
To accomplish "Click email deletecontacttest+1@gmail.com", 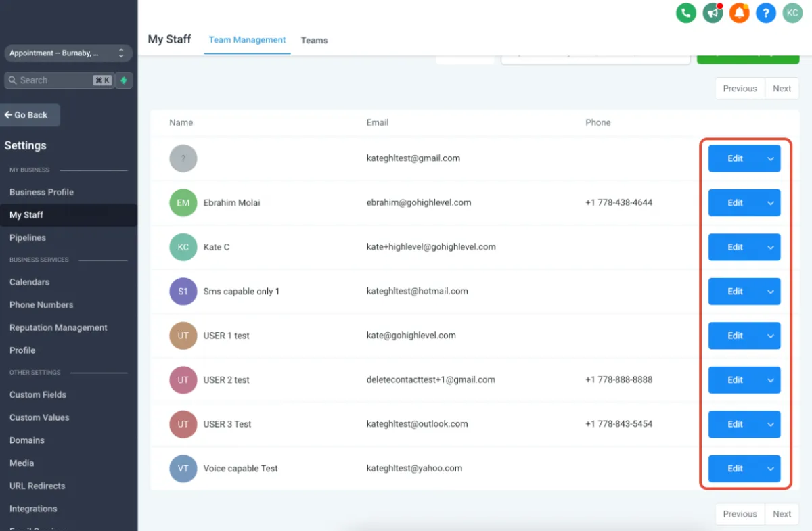I will pos(431,379).
